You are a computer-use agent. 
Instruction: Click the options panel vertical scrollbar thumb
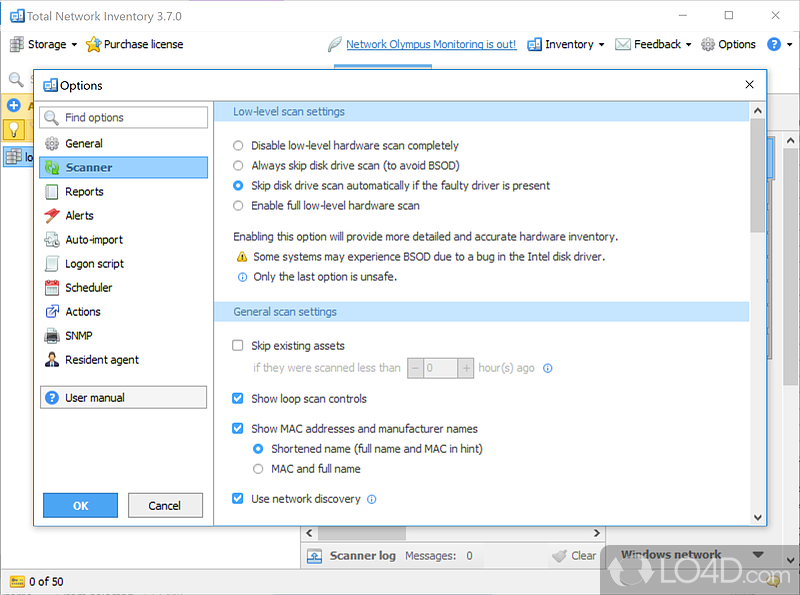pos(758,176)
